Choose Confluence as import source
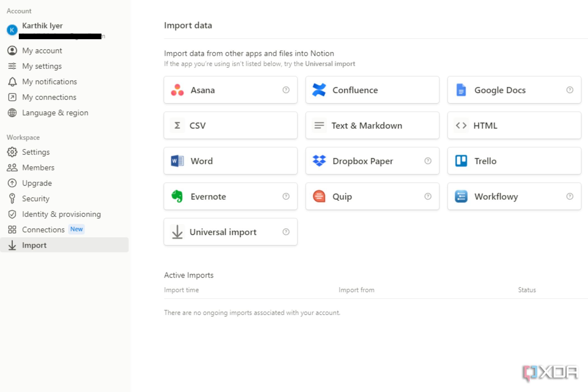Viewport: 588px width, 392px height. (x=372, y=90)
